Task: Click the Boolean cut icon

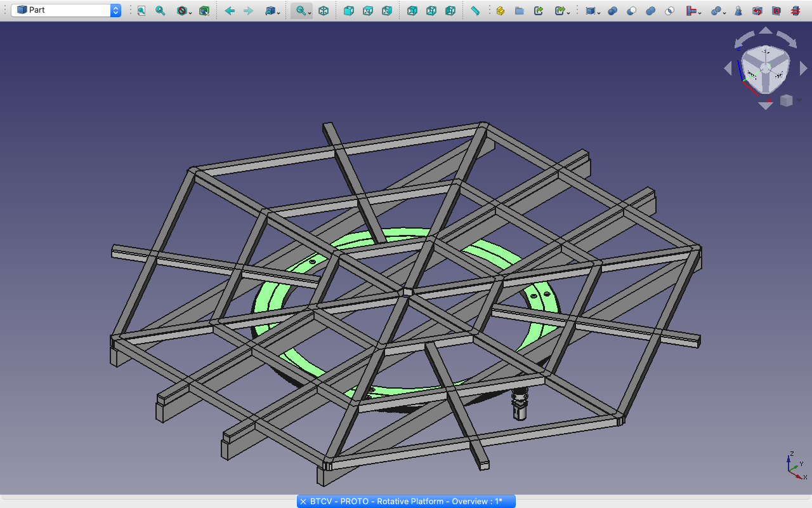Action: click(632, 11)
